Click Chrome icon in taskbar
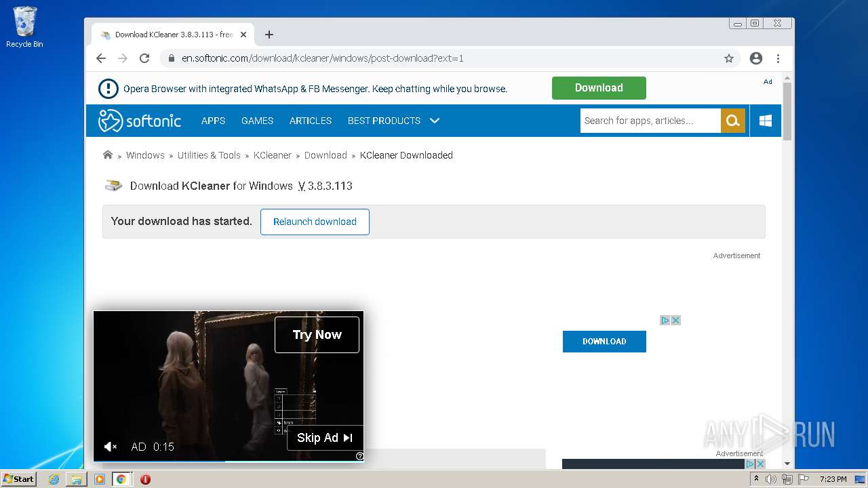Viewport: 868px width, 488px height. 121,479
